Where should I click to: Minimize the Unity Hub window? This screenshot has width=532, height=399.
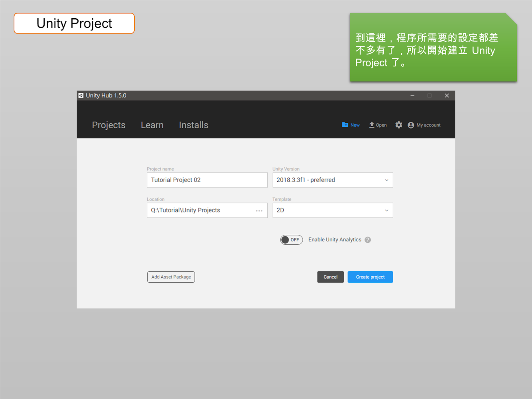point(412,95)
